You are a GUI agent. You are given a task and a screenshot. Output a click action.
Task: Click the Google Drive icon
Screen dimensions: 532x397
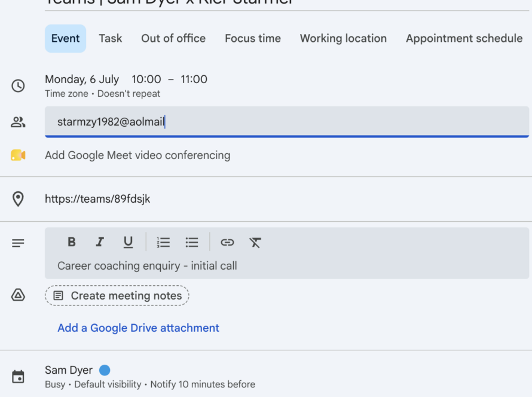[x=18, y=295]
